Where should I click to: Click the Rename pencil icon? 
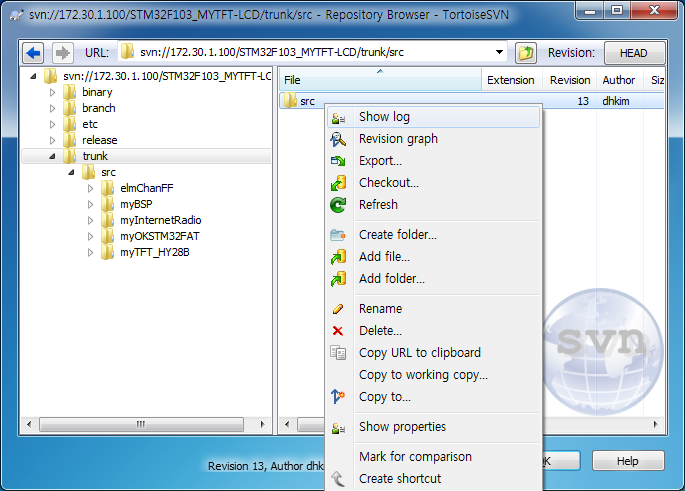coord(338,309)
